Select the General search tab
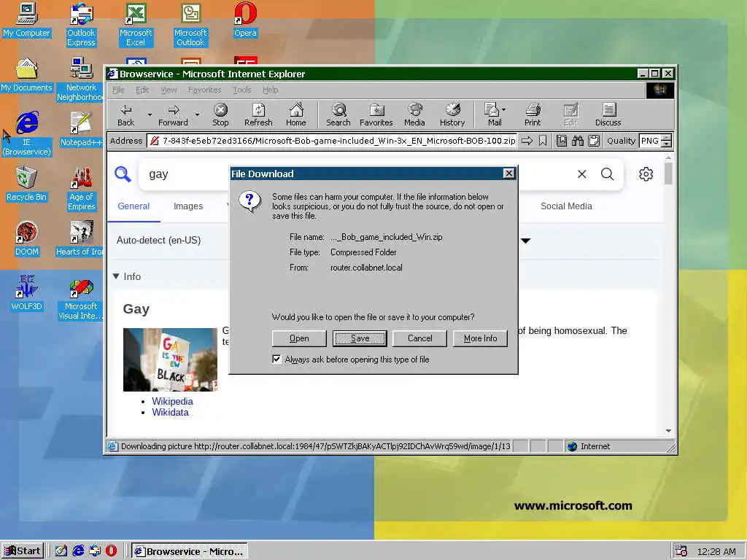The width and height of the screenshot is (747, 560). [133, 206]
